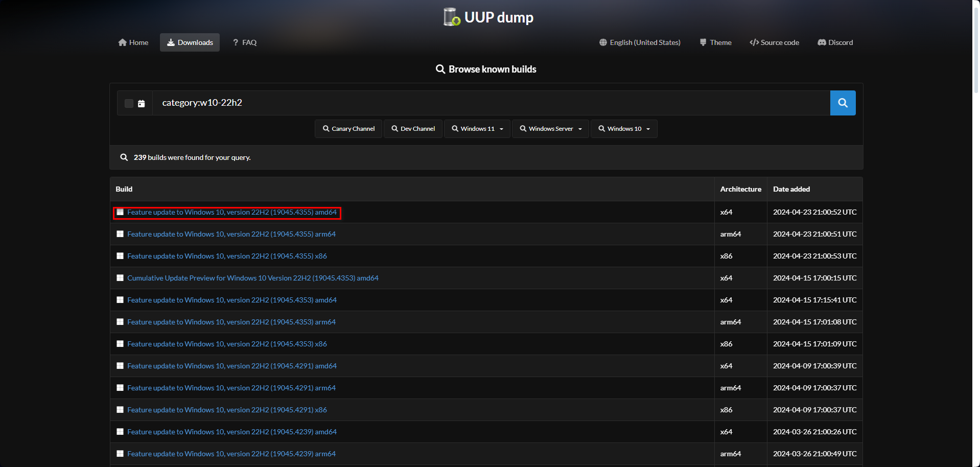Open the Discord link
Viewport: 980px width, 467px height.
(x=835, y=42)
